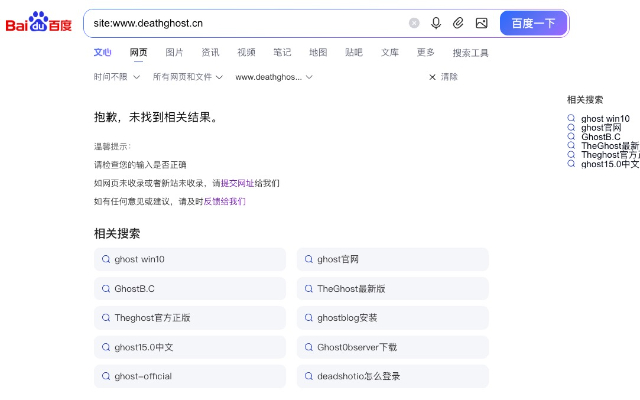
Task: Switch to the 文库 tab
Action: (390, 53)
